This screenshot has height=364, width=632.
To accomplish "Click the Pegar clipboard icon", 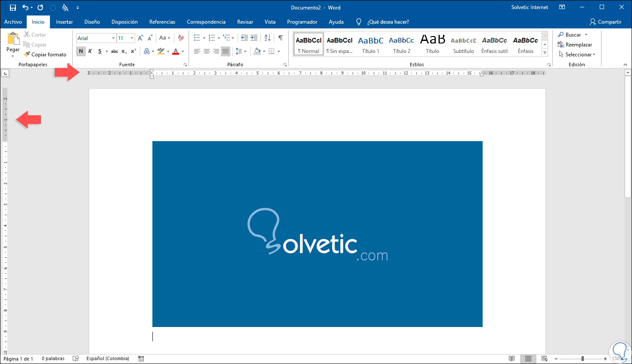I will 13,39.
